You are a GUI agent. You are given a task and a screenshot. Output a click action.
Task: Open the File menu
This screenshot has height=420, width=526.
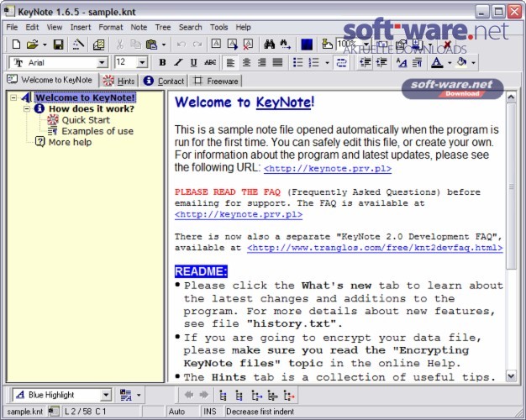point(12,27)
